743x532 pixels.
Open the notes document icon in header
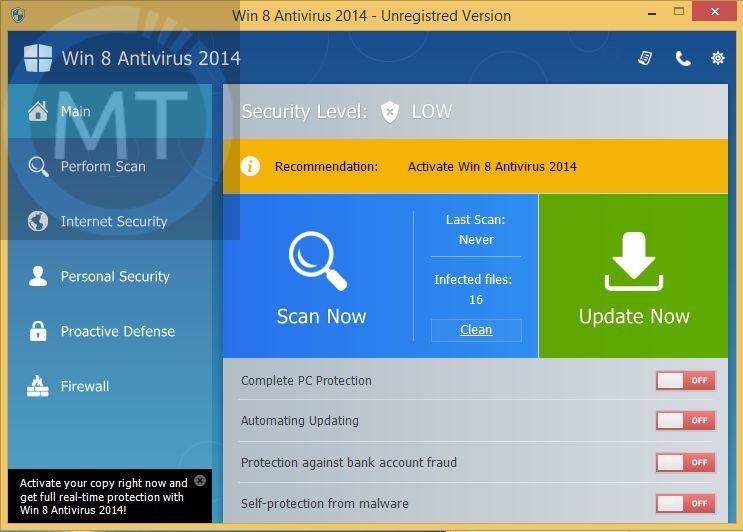pyautogui.click(x=645, y=58)
